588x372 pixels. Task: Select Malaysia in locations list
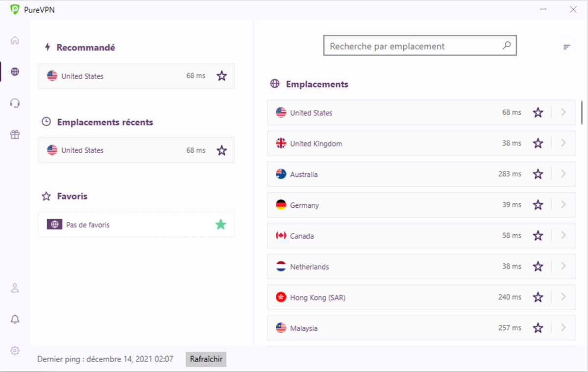click(421, 328)
